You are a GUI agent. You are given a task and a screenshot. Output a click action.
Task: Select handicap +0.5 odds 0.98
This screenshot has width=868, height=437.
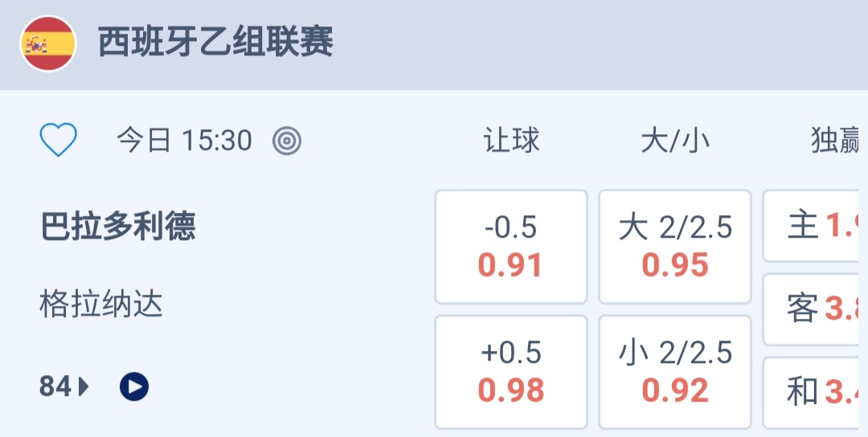[x=511, y=372]
